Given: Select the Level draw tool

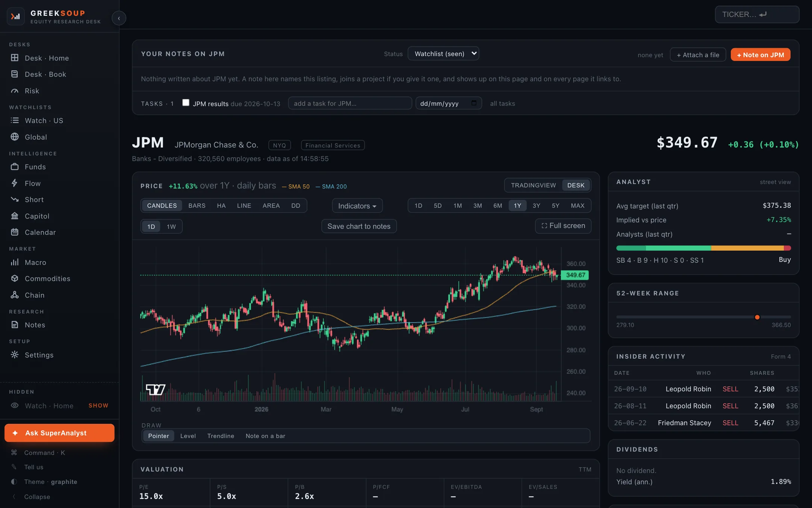Looking at the screenshot, I should [x=188, y=436].
